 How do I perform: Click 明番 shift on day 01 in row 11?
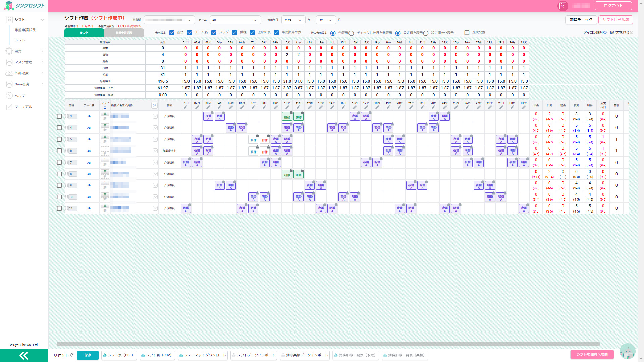tap(185, 208)
